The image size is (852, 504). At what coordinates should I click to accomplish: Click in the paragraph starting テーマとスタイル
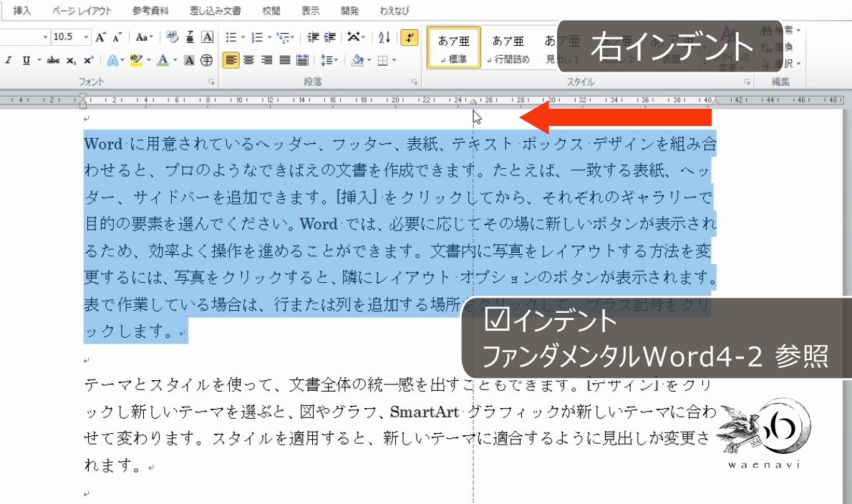tap(400, 425)
